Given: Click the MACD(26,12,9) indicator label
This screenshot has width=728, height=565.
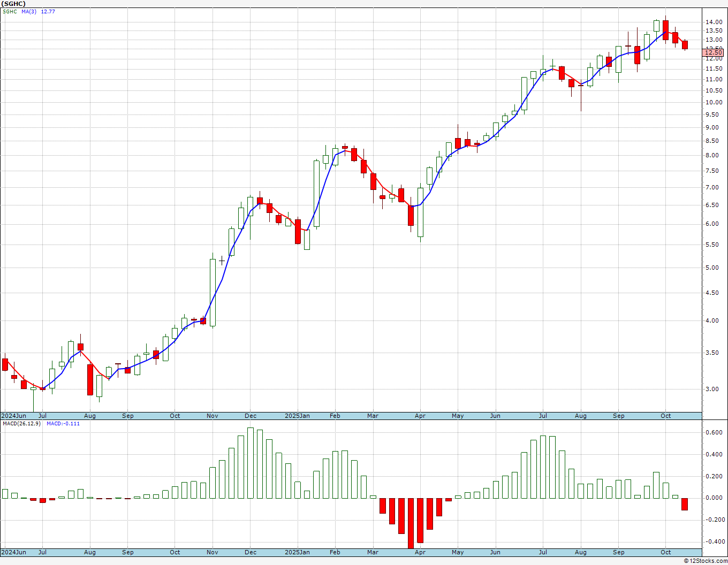Looking at the screenshot, I should coord(21,424).
